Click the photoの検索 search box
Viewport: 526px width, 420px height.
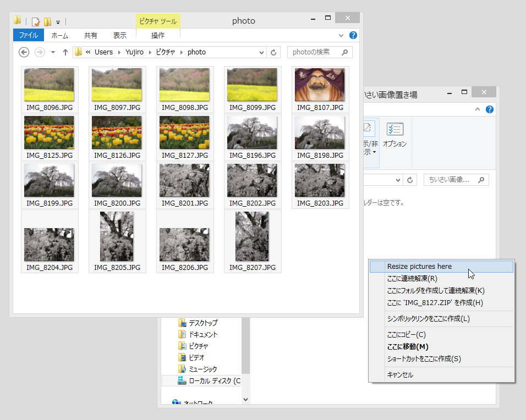pos(320,52)
